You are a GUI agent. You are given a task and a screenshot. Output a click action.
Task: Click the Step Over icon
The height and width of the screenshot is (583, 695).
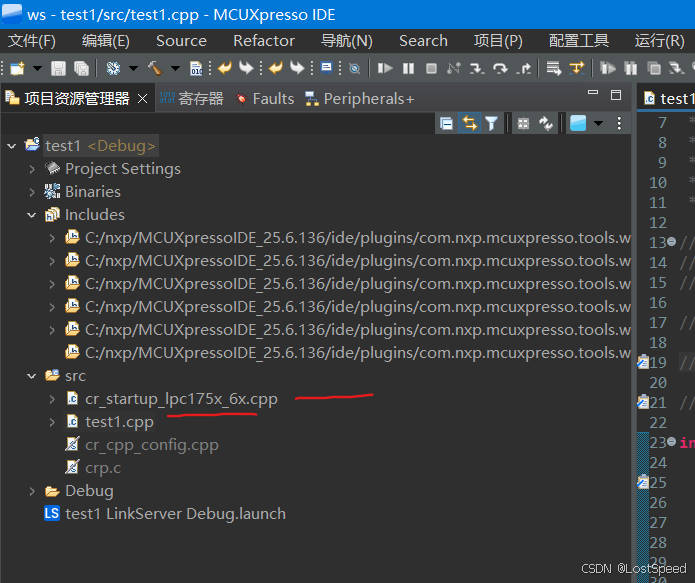[x=500, y=68]
